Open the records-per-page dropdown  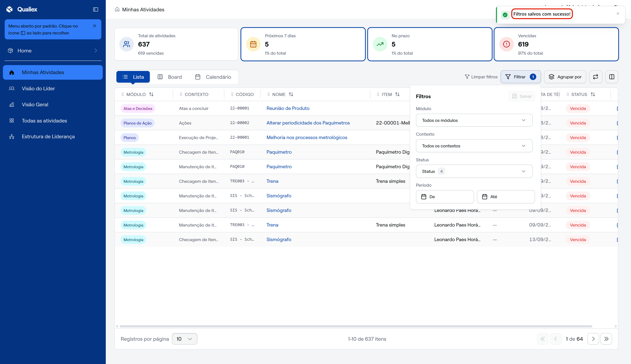[x=184, y=339]
